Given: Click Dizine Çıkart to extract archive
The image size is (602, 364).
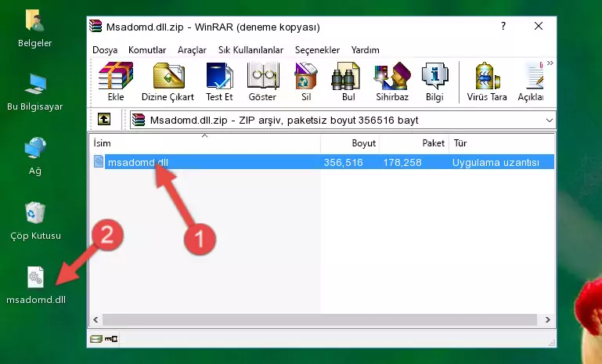Looking at the screenshot, I should (168, 81).
